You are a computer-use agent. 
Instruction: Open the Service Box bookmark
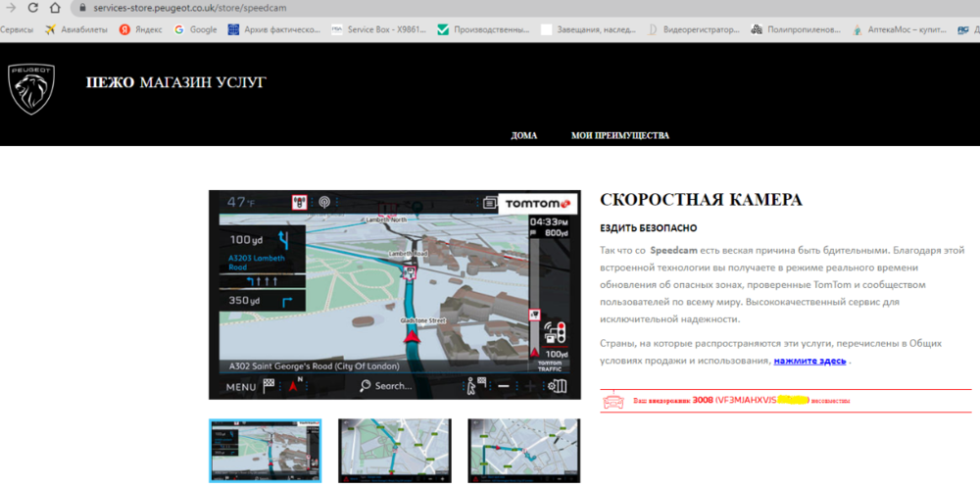tap(379, 29)
